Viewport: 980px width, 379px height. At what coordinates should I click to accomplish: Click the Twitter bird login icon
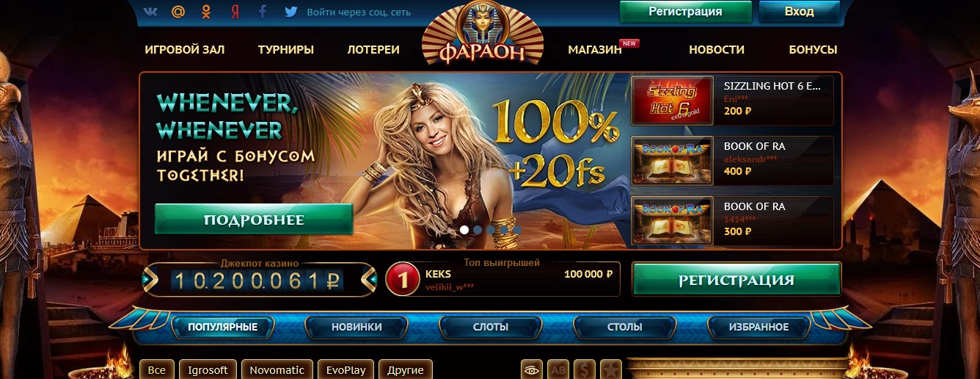(x=291, y=12)
